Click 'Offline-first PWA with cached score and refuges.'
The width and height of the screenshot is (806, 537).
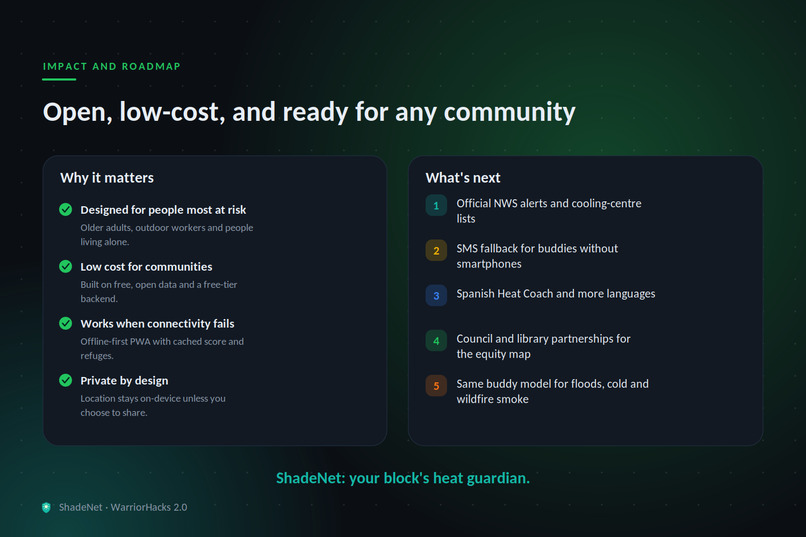click(x=162, y=348)
